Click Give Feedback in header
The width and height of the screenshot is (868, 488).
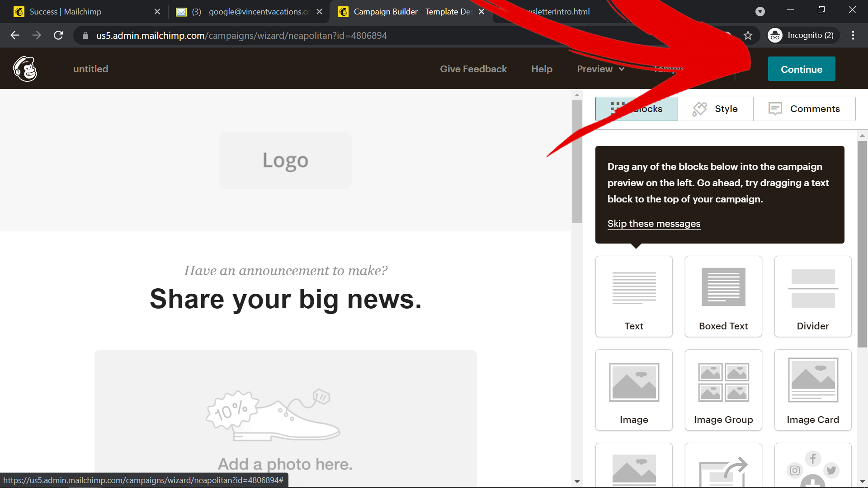pos(473,69)
